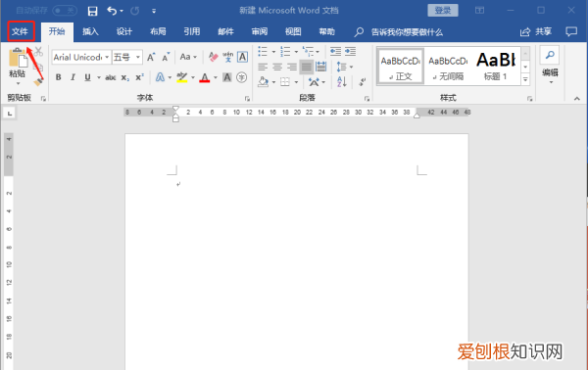Apply yellow text highlight color
This screenshot has height=370, width=588.
(x=182, y=77)
